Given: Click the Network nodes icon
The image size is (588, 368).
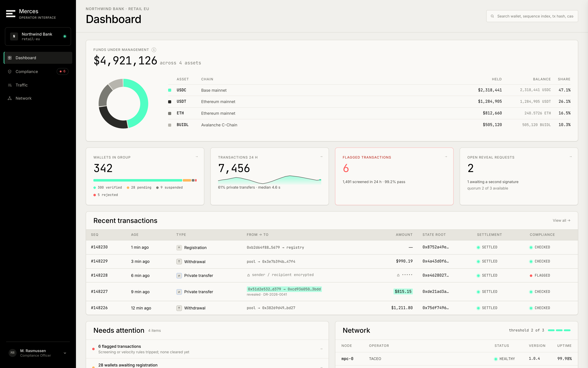Looking at the screenshot, I should 10,98.
